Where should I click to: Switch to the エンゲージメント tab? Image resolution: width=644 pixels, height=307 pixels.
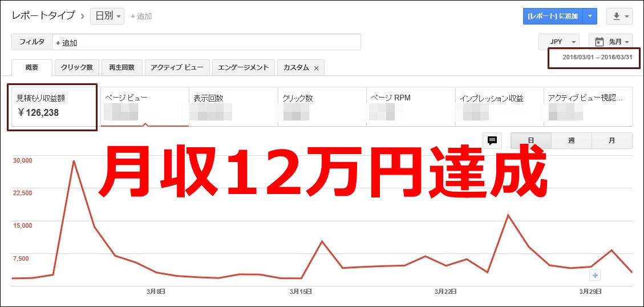coord(244,68)
